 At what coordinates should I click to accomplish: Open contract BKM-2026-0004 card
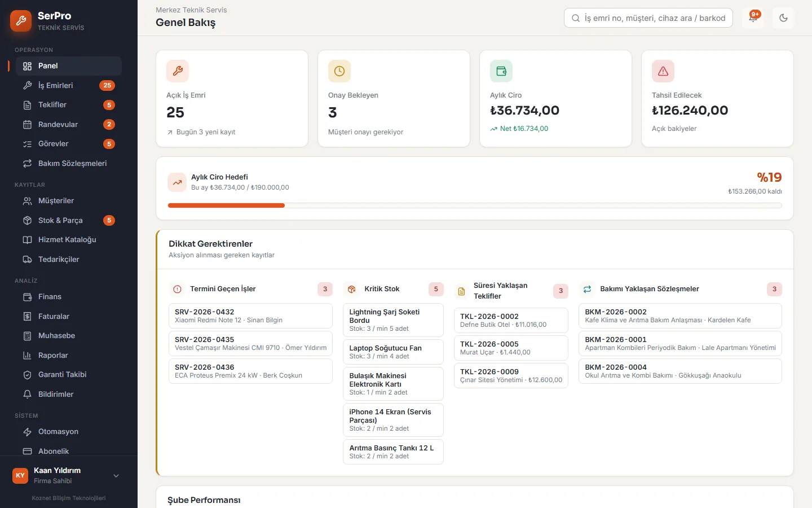pos(680,371)
